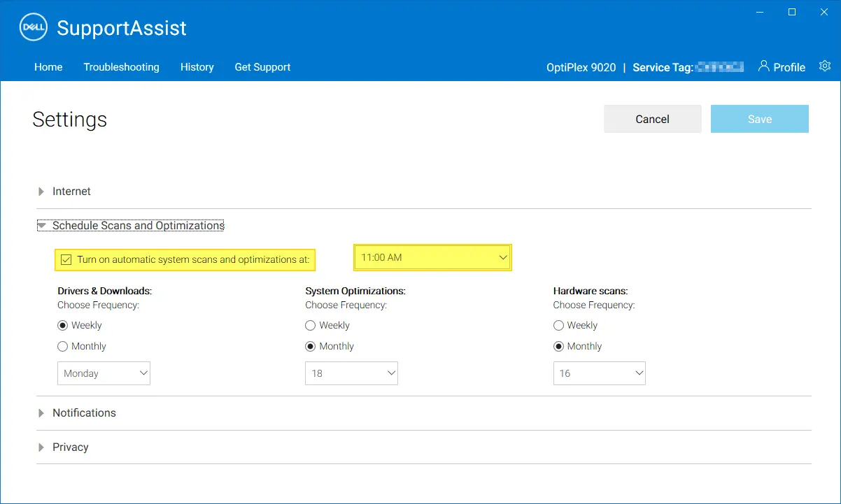Click the System Optimizations heading

point(355,291)
